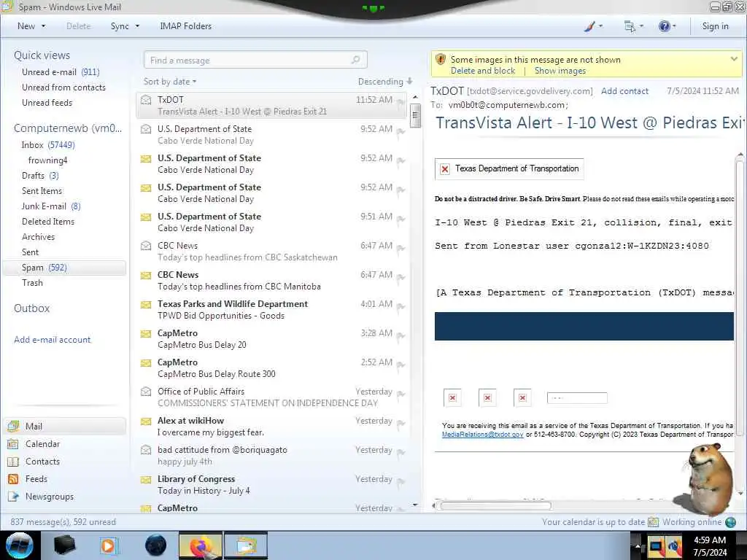Open the MediaRelations@txdot.gov link

coord(482,435)
